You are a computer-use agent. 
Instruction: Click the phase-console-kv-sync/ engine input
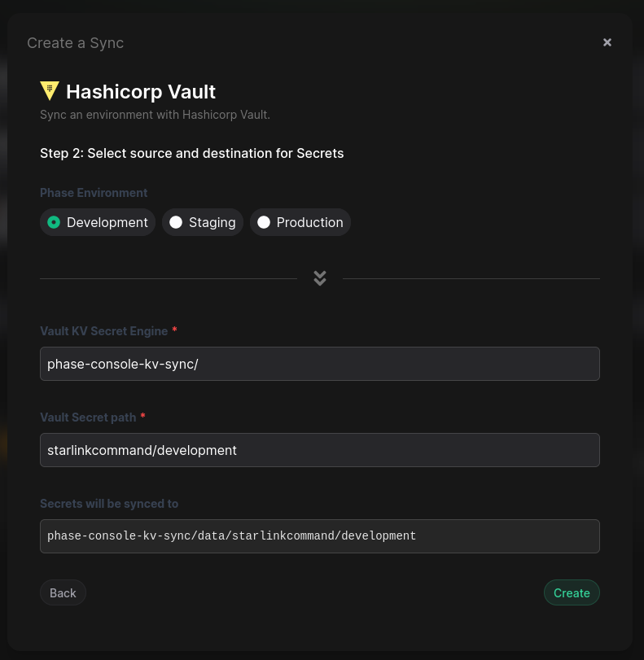(320, 364)
